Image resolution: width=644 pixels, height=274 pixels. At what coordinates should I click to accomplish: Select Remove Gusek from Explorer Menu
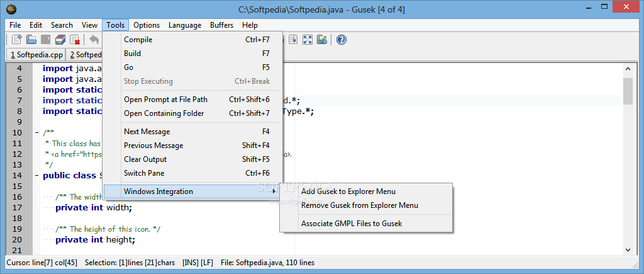[x=366, y=205]
